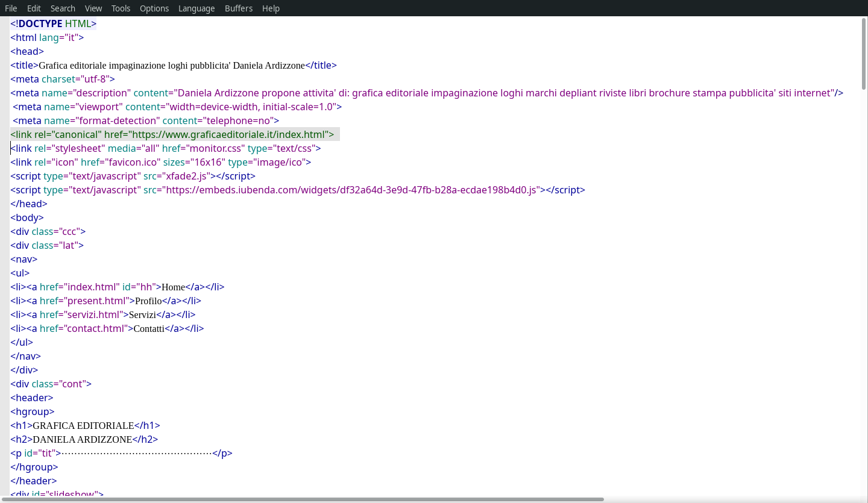Open the Search menu
868x503 pixels.
[62, 8]
